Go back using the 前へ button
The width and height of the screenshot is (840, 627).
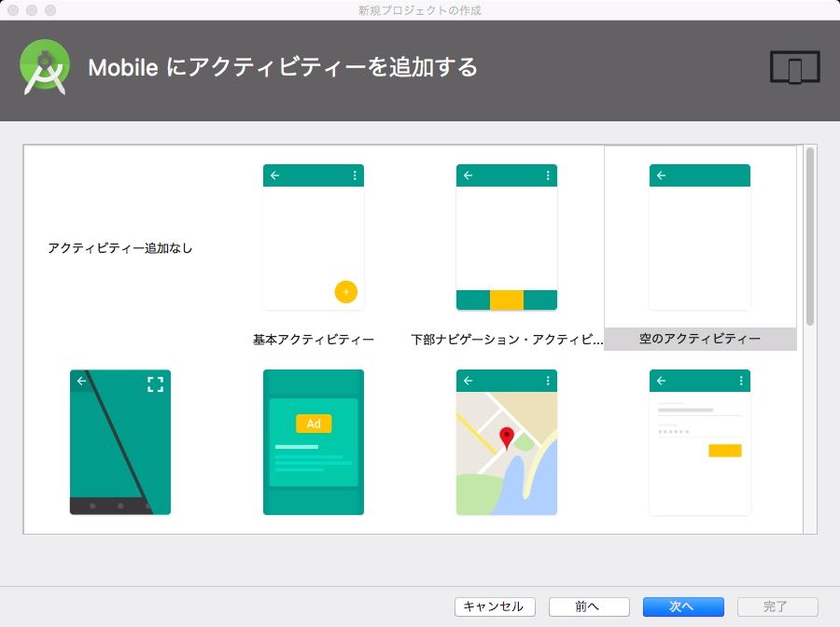589,606
